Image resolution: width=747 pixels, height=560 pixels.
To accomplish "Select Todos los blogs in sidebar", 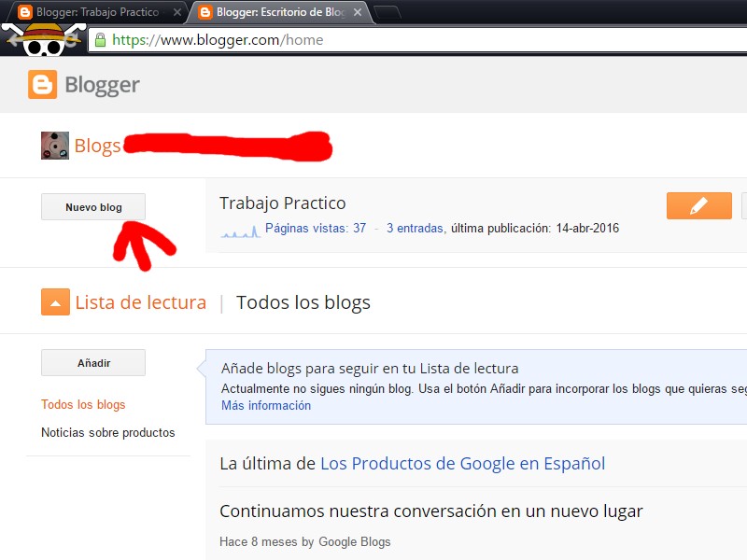I will [x=83, y=404].
